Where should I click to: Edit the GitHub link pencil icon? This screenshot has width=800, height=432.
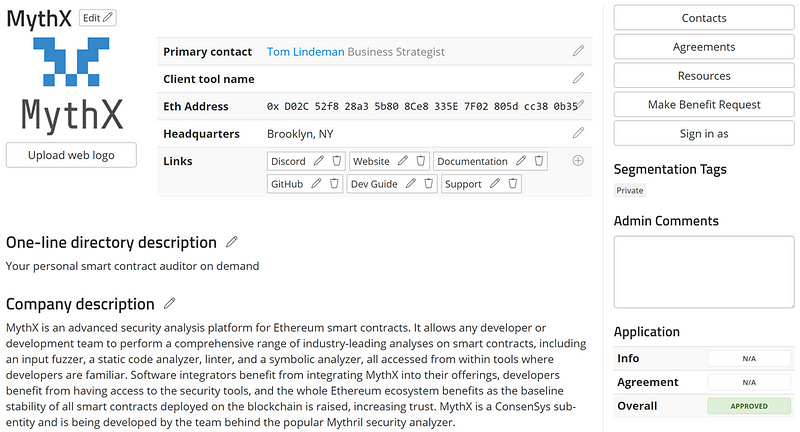pos(316,183)
